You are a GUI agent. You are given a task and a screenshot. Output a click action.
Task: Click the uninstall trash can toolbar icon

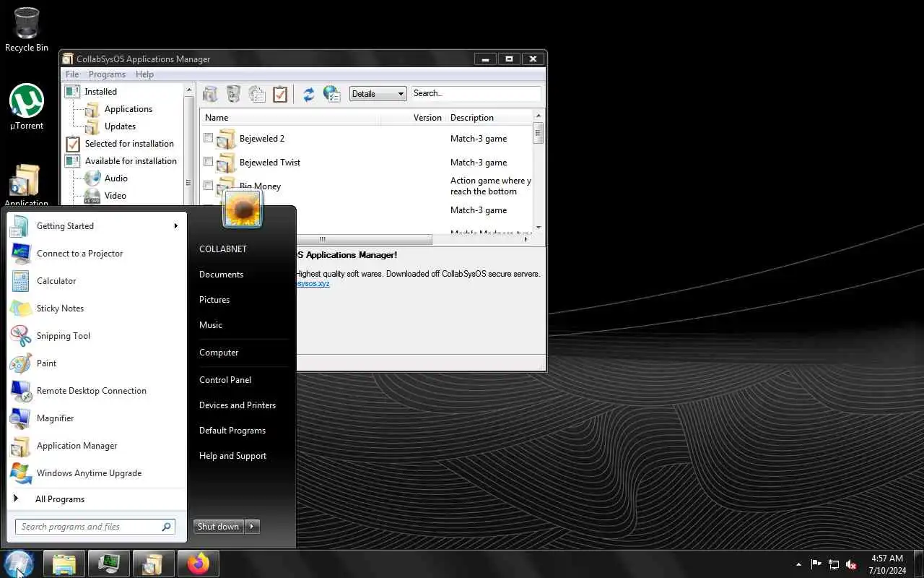233,93
